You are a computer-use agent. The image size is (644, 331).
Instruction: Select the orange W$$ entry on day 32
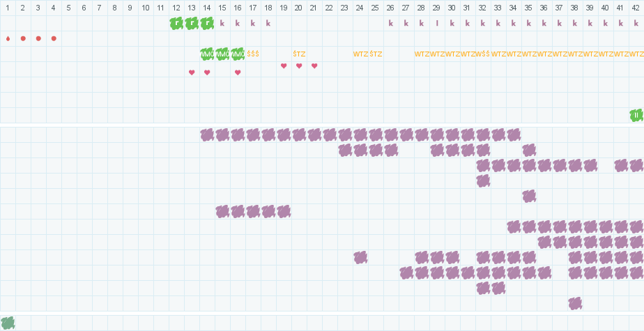pos(483,54)
